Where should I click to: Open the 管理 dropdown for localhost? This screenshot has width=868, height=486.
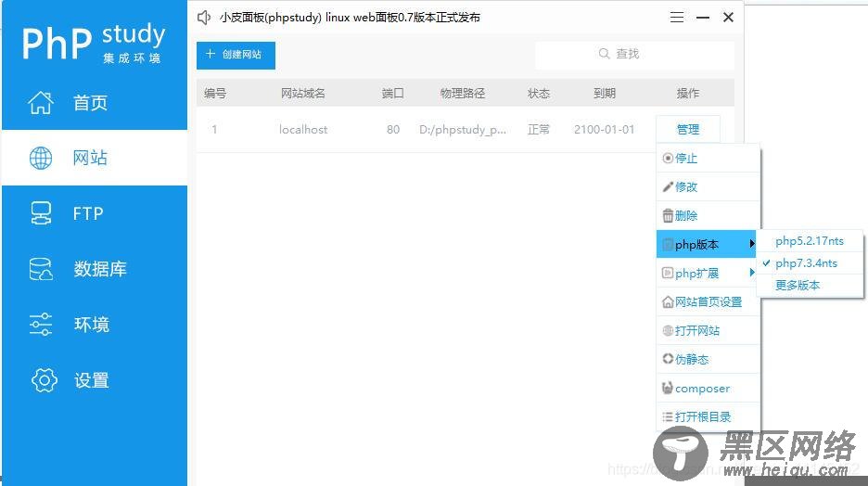688,130
